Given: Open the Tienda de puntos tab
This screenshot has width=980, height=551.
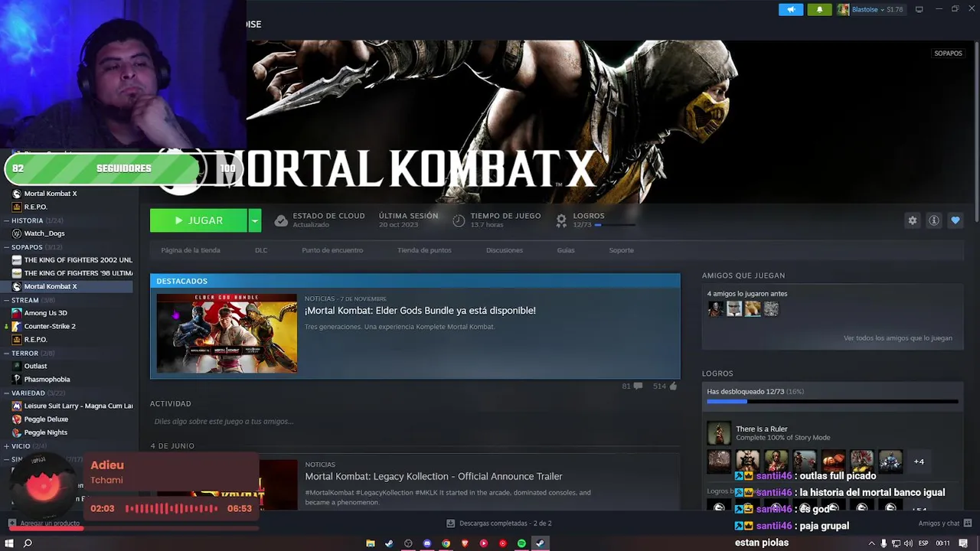Looking at the screenshot, I should coord(424,250).
